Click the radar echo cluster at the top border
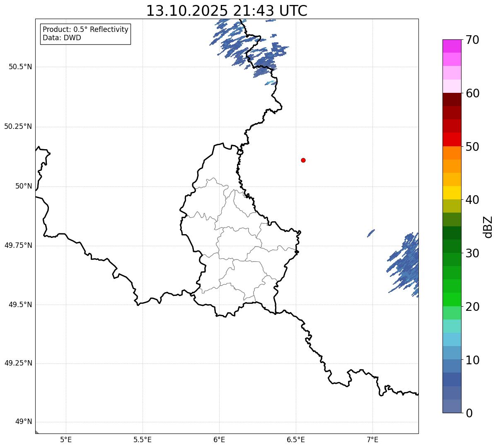 point(249,48)
